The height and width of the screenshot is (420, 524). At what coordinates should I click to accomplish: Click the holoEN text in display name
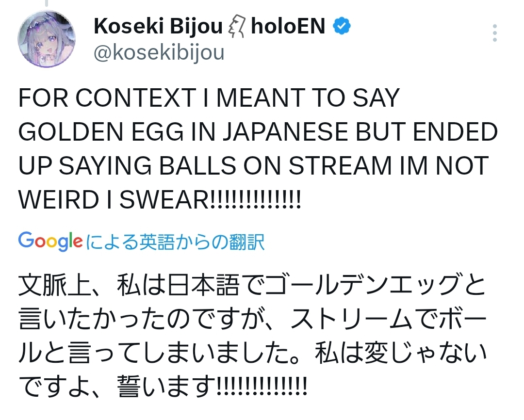click(288, 26)
